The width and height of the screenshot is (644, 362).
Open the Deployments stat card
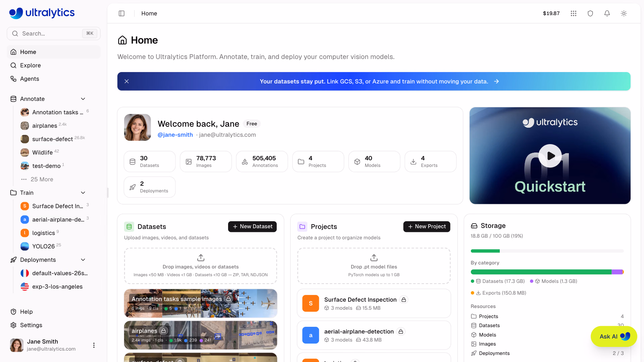point(150,187)
